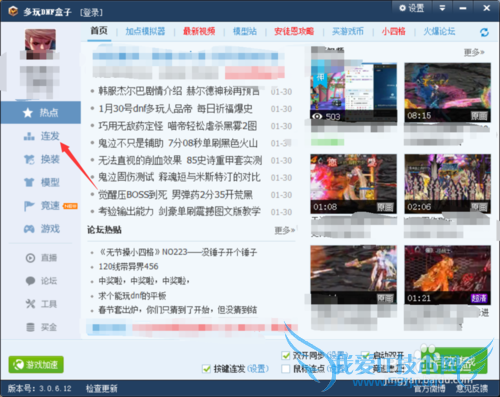Switch to the 买游戏币 tab
The width and height of the screenshot is (500, 397).
[x=348, y=31]
